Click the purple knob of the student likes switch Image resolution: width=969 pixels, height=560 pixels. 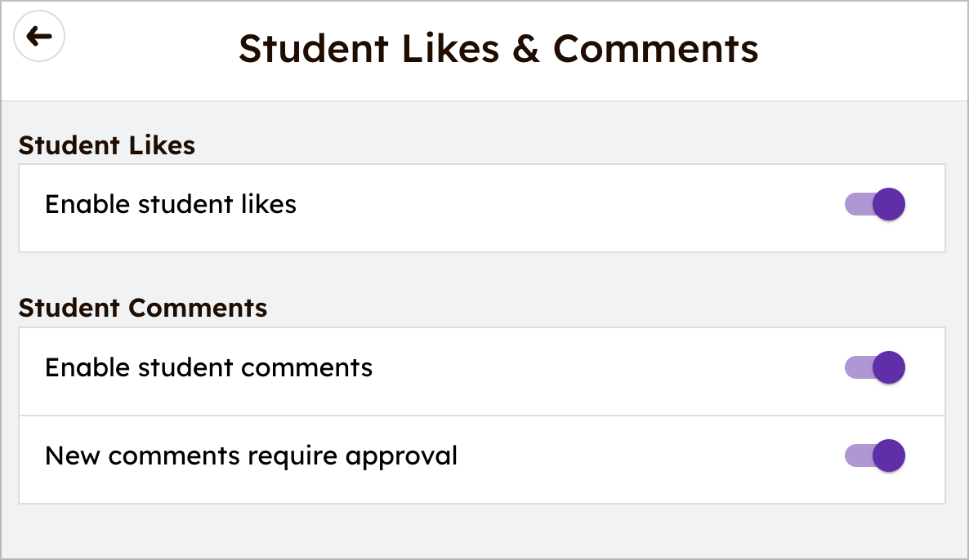pyautogui.click(x=888, y=204)
